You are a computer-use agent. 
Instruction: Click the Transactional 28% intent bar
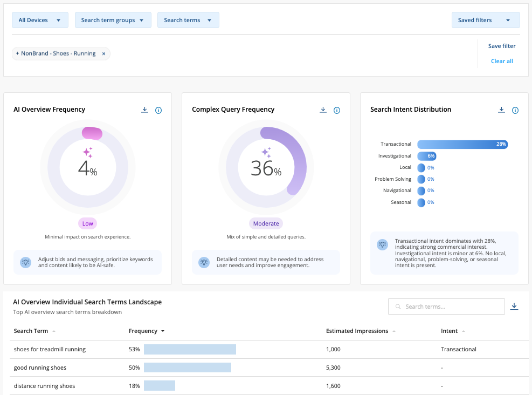(462, 144)
